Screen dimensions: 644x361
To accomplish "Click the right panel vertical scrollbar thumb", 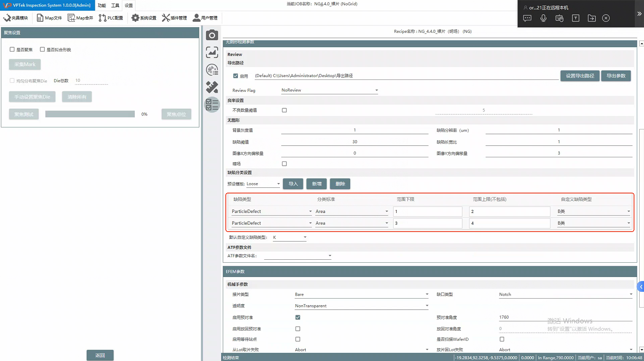I will coord(641,218).
